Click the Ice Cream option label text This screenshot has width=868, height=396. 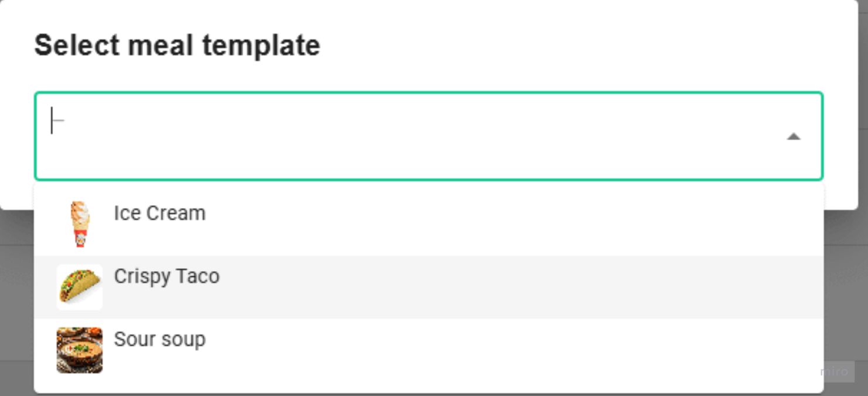[x=160, y=214]
